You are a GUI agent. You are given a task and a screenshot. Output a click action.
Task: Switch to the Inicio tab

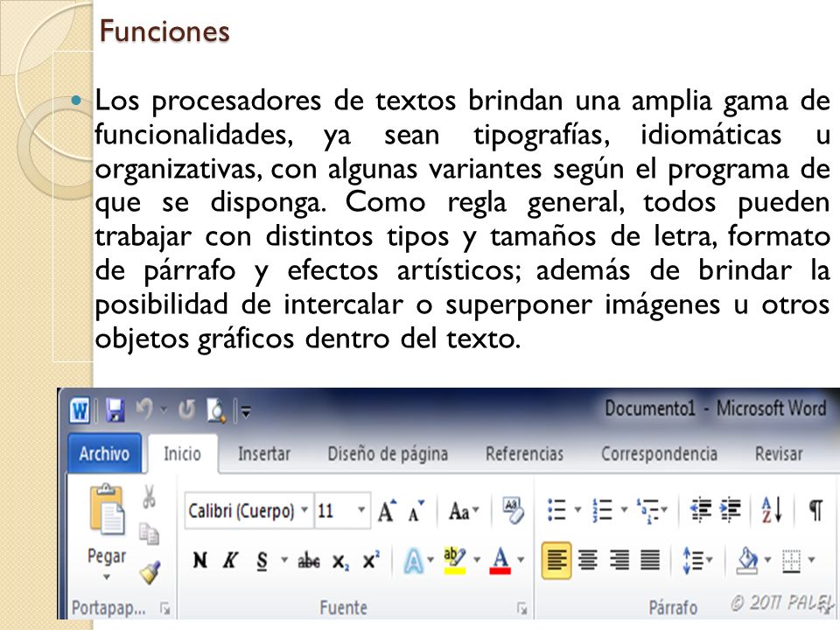[x=182, y=454]
